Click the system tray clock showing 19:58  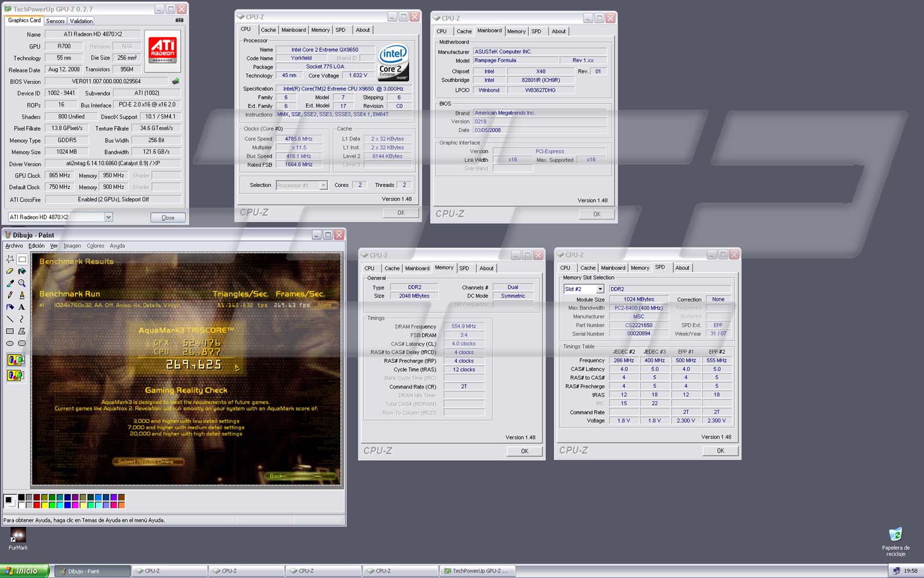(x=911, y=571)
